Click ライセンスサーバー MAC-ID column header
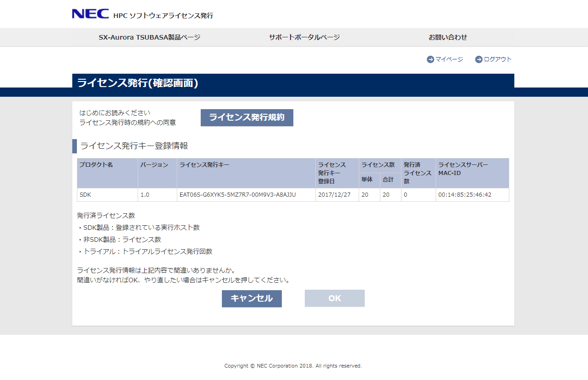Screen dimensions: 588x380 point(472,173)
